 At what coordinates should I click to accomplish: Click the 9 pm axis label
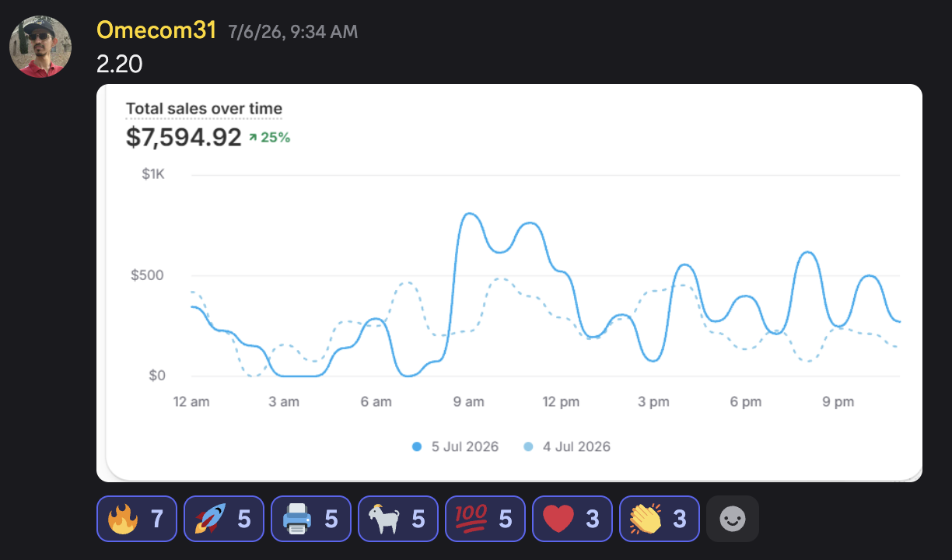tap(838, 401)
